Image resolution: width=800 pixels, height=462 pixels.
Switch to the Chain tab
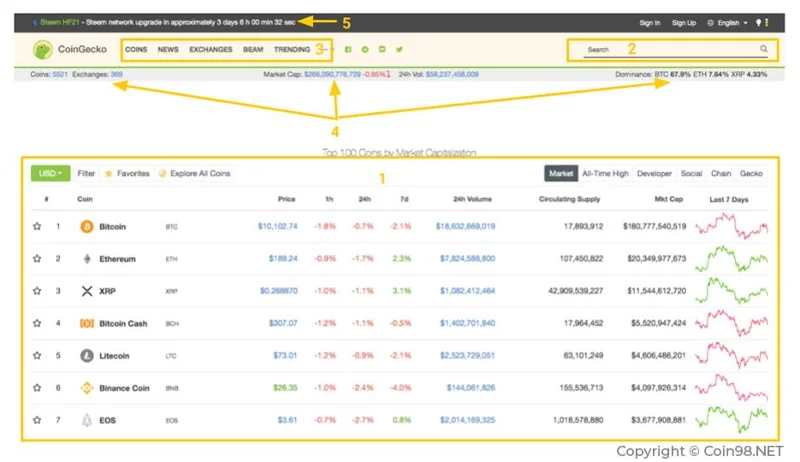pos(721,173)
